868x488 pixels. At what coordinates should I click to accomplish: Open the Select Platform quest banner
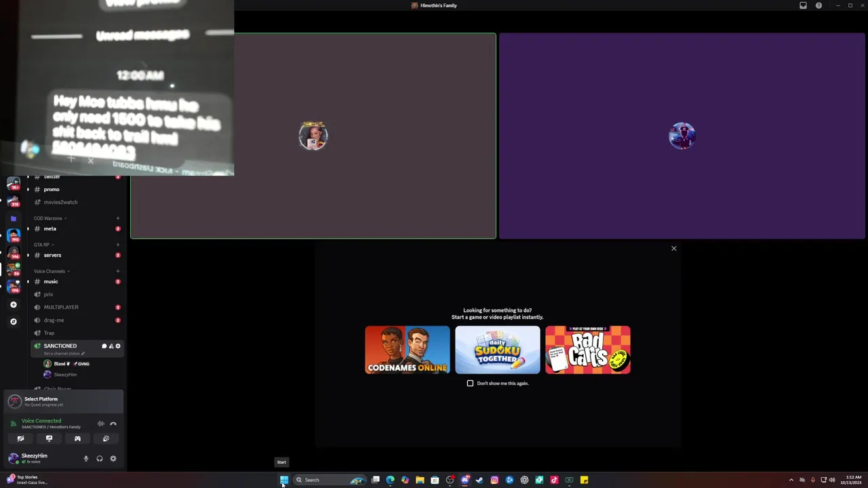click(x=64, y=402)
